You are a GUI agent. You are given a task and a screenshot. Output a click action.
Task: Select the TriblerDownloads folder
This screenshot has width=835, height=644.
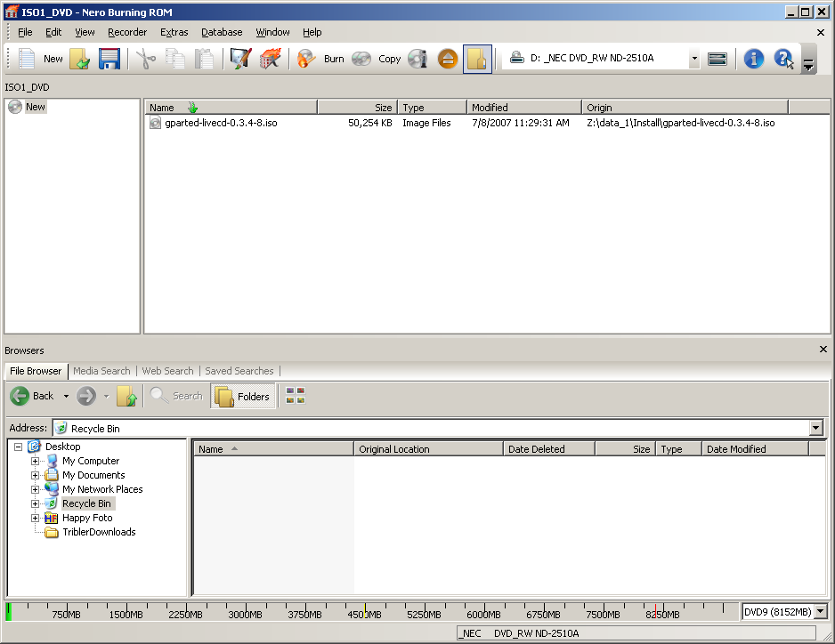pos(99,532)
